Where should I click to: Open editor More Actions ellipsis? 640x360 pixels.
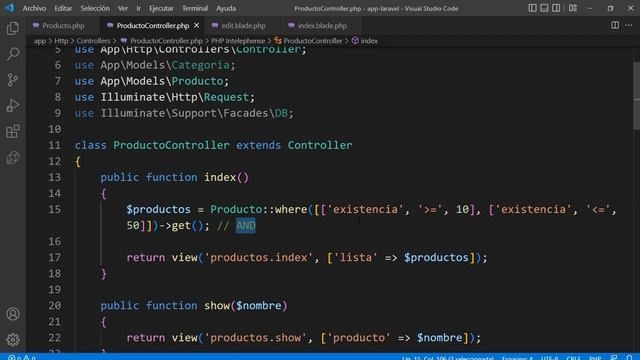[629, 25]
